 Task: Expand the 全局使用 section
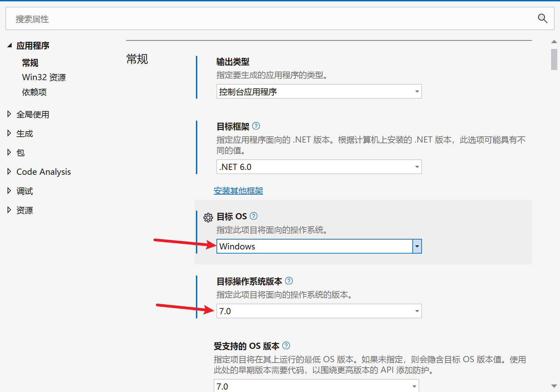coord(9,114)
